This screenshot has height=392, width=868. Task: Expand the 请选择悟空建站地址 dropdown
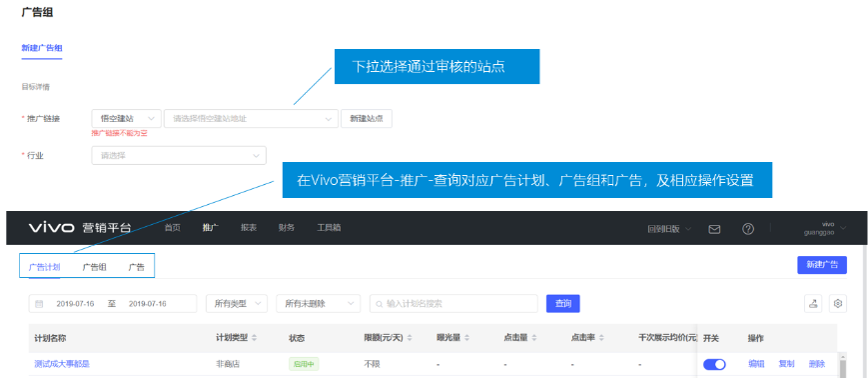[251, 119]
